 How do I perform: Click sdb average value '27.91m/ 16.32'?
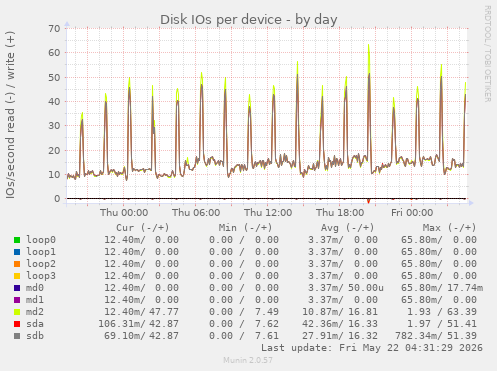(340, 336)
